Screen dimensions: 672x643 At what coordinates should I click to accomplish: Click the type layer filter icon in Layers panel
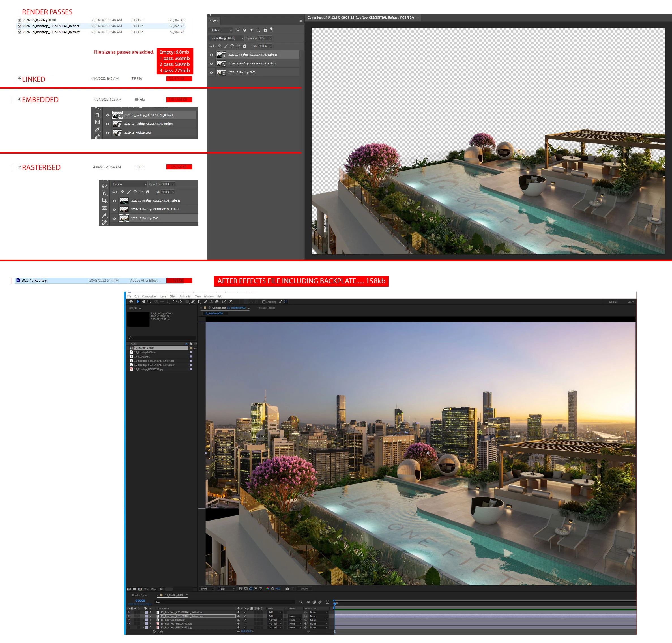[251, 30]
